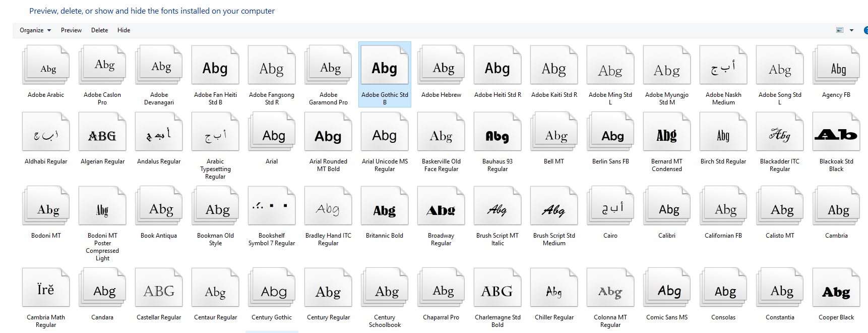Click the 'Adobe Ming Std L' label
The width and height of the screenshot is (868, 333).
[610, 98]
